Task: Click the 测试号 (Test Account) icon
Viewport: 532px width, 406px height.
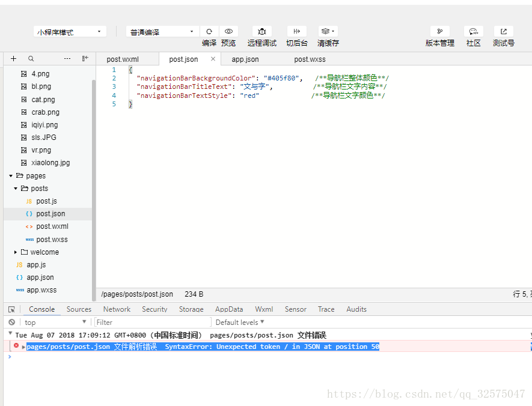Action: [x=503, y=31]
